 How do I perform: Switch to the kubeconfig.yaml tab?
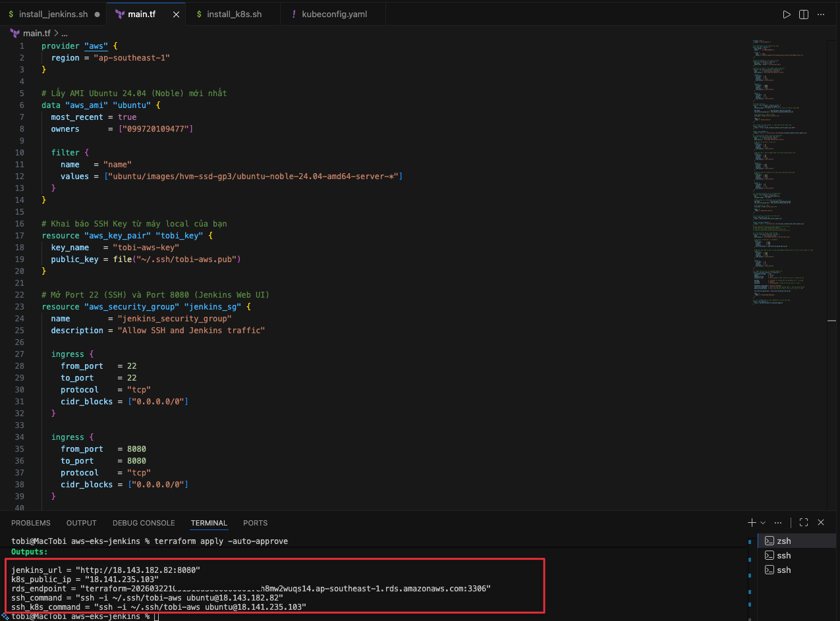click(334, 14)
